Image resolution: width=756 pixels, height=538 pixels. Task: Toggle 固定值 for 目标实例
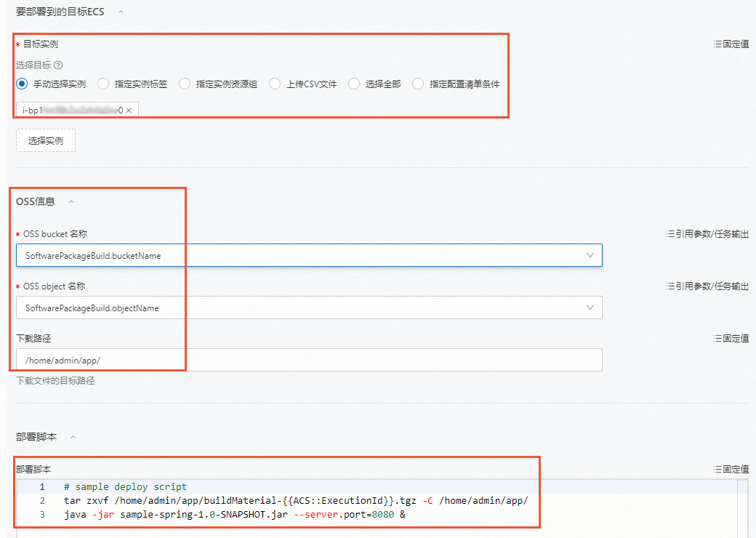pos(731,44)
